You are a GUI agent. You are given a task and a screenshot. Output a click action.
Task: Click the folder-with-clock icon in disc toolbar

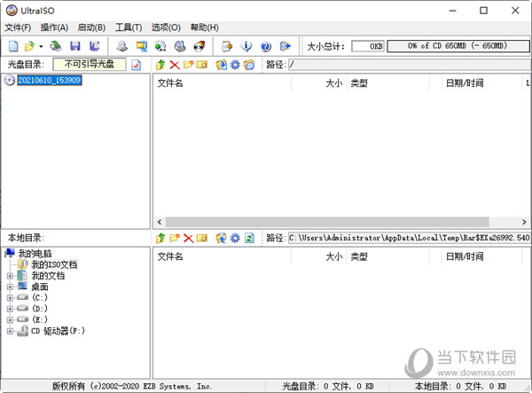(x=249, y=65)
